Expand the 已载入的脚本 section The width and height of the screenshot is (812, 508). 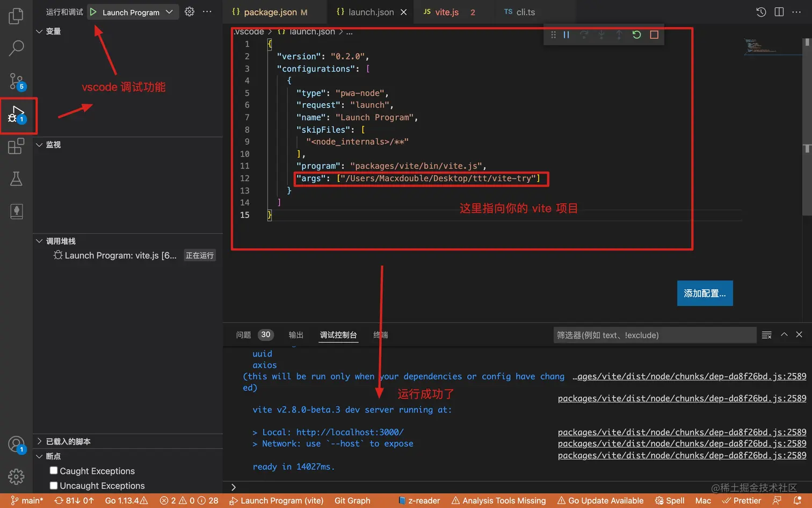39,441
